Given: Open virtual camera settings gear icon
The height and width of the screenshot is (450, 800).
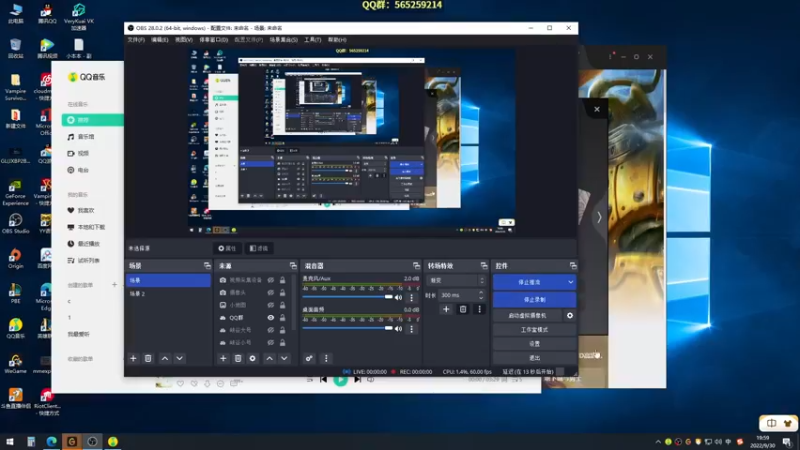Looking at the screenshot, I should pos(570,315).
